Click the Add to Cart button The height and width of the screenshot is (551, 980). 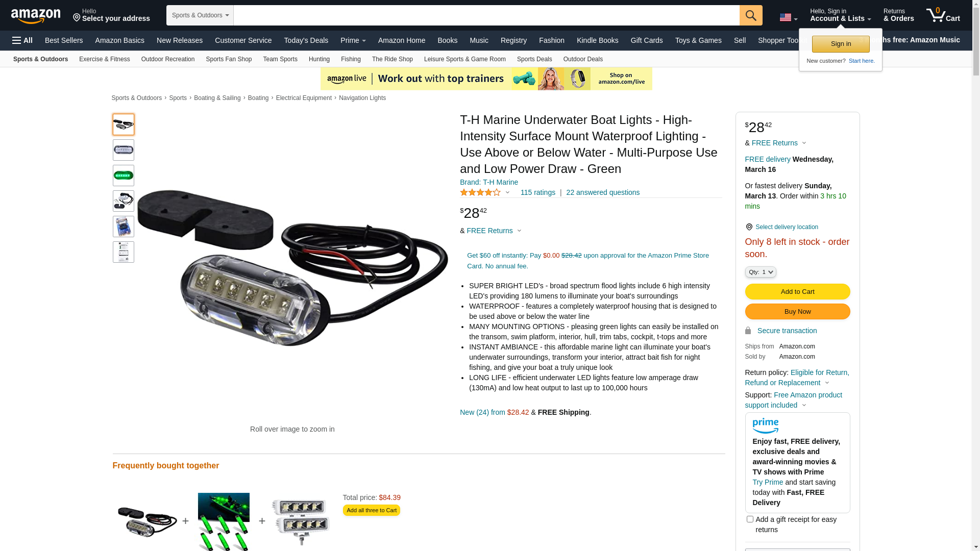[x=797, y=292]
